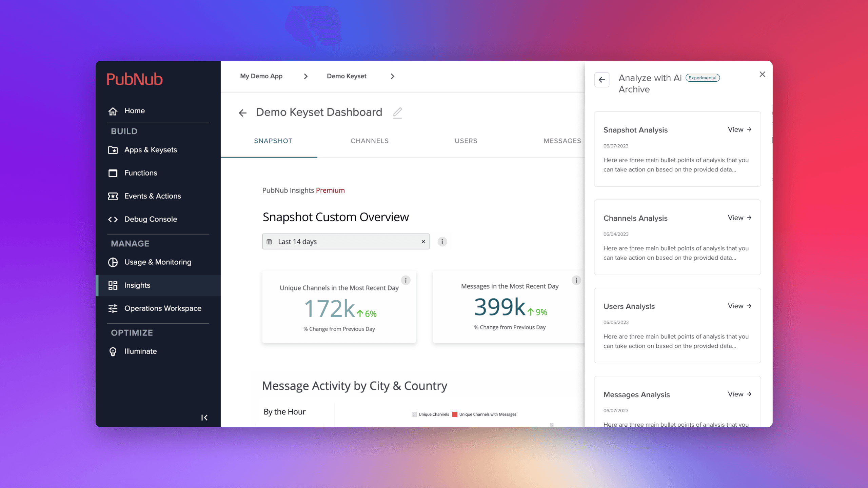Click the Home icon in sidebar
Viewport: 868px width, 488px height.
[x=113, y=111]
